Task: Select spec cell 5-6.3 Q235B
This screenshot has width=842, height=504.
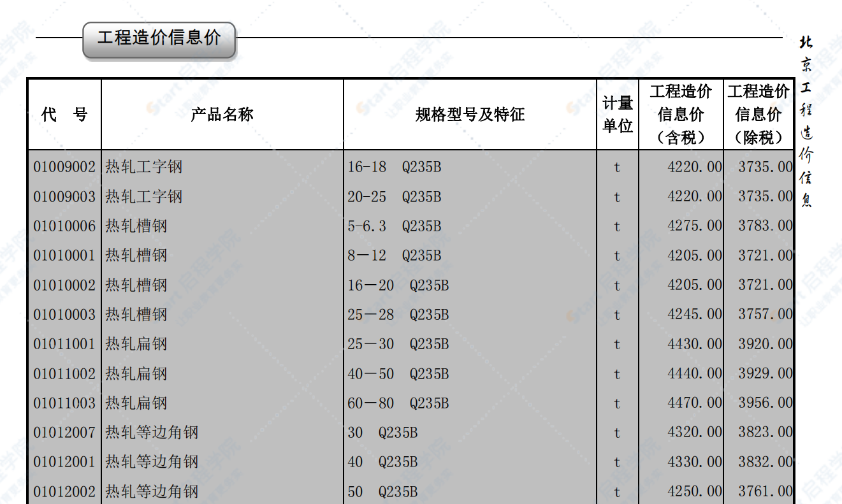Action: [394, 226]
